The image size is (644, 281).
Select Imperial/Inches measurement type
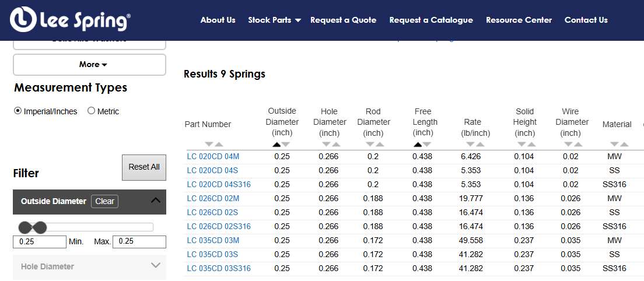click(x=17, y=111)
